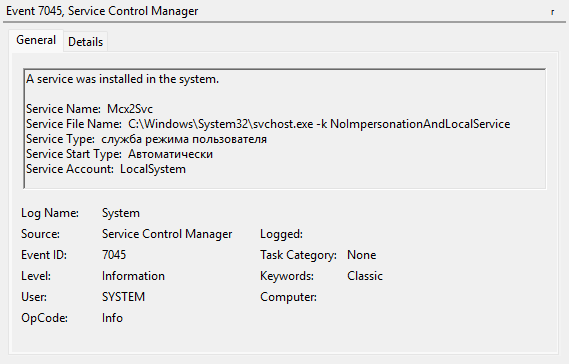Click the User value SYSTEM
The image size is (569, 364).
[123, 297]
